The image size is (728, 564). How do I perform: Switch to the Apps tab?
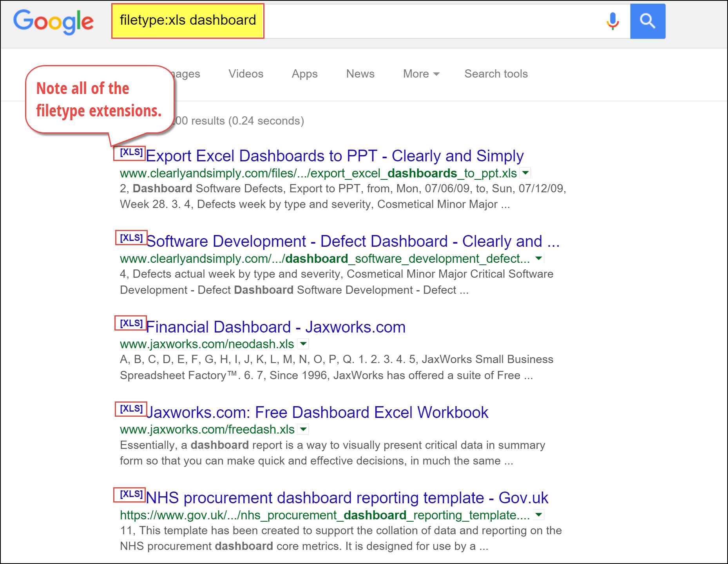pyautogui.click(x=304, y=74)
